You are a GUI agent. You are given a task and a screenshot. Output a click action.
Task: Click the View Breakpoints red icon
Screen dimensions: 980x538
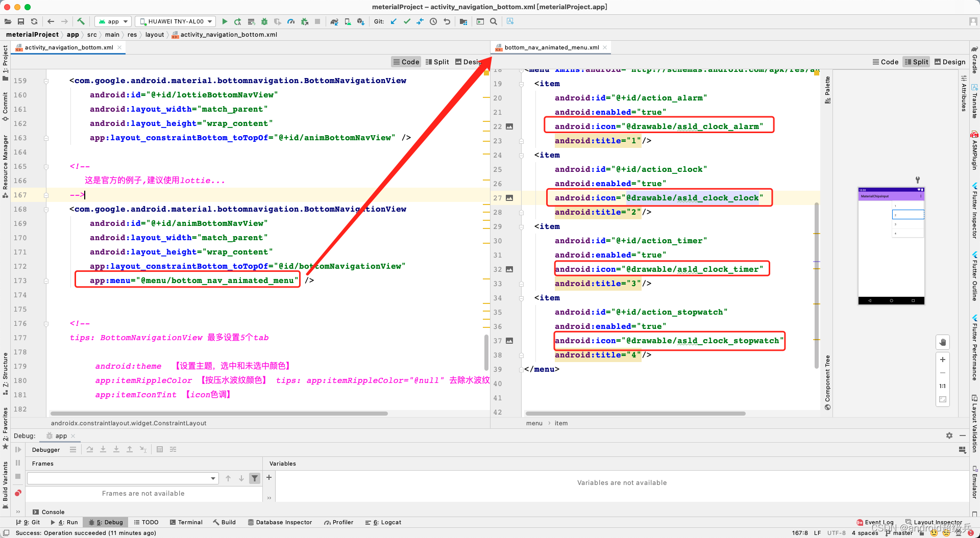[18, 493]
